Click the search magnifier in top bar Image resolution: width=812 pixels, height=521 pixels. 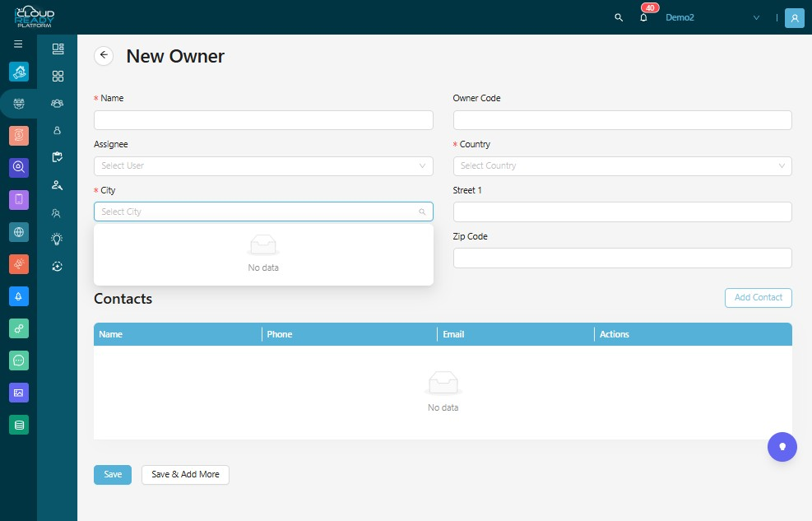[x=619, y=17]
